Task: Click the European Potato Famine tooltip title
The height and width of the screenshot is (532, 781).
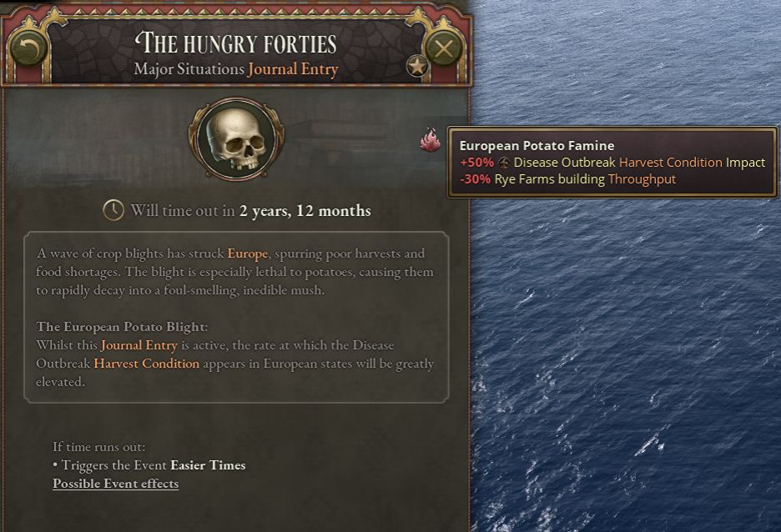Action: pyautogui.click(x=537, y=146)
